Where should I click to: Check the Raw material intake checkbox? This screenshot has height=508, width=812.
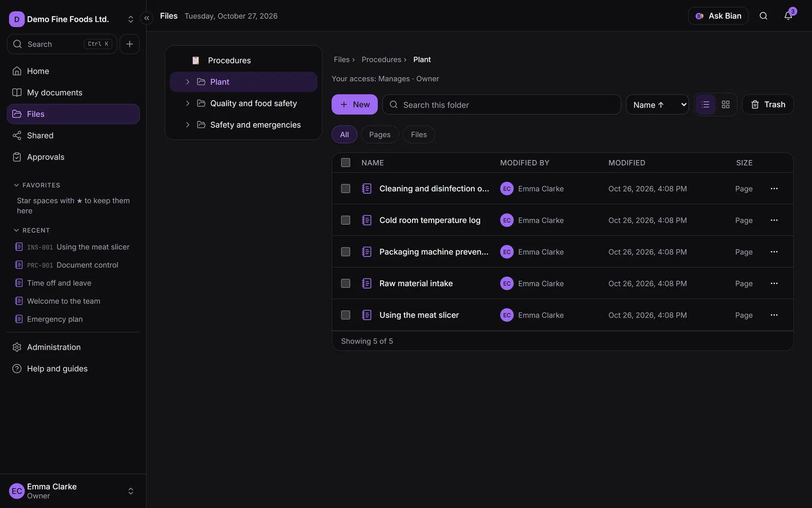click(x=346, y=283)
